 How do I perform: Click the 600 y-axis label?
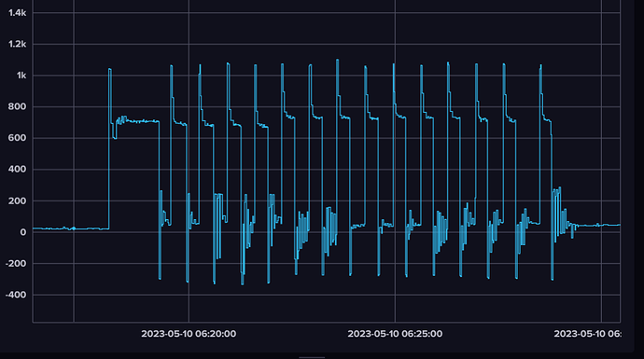(17, 138)
